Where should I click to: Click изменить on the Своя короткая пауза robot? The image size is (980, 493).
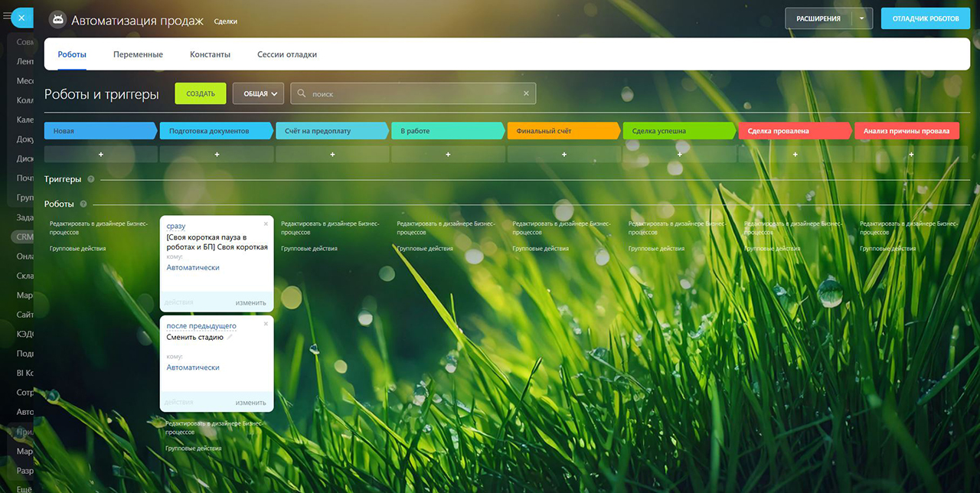click(x=250, y=302)
